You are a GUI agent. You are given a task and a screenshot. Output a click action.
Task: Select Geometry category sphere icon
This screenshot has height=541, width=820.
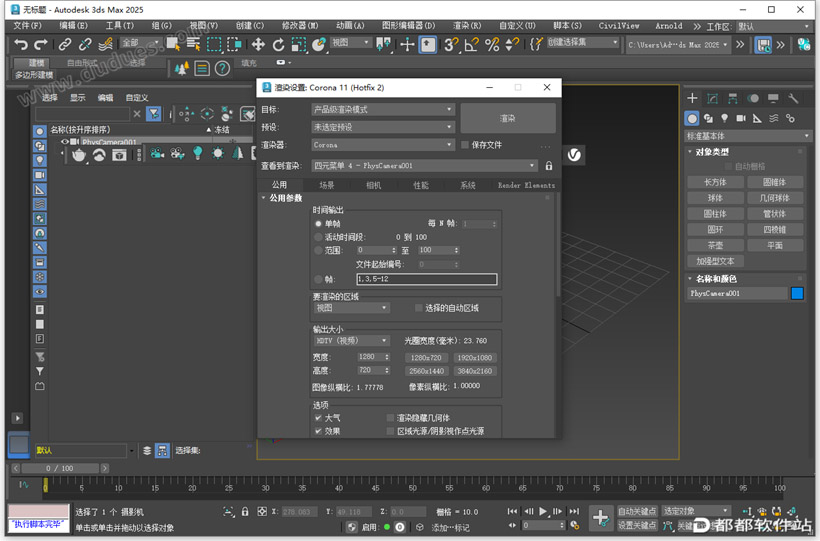pos(692,118)
